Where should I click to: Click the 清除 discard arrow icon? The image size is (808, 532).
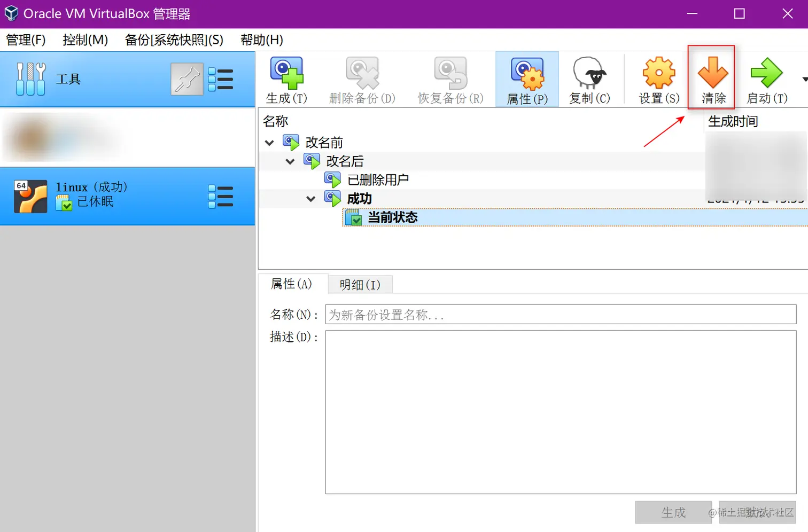[x=713, y=73]
